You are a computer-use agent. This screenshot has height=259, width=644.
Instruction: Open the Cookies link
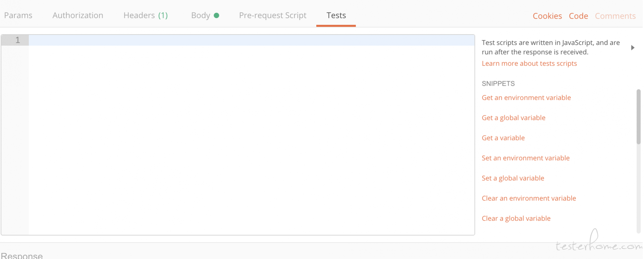tap(547, 16)
